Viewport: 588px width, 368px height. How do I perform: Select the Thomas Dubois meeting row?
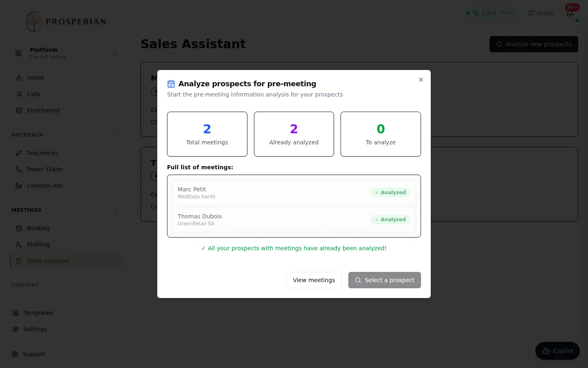(294, 220)
